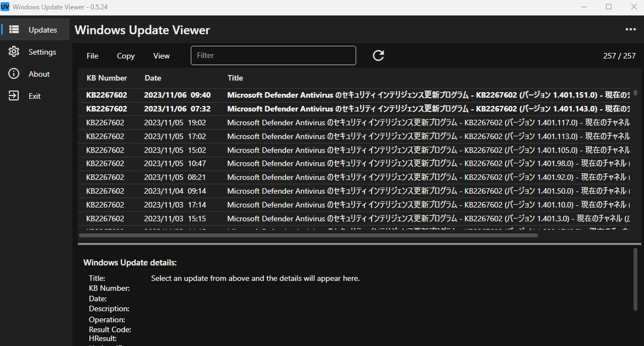Click the Exit label in the sidebar
The image size is (644, 346).
click(x=35, y=96)
